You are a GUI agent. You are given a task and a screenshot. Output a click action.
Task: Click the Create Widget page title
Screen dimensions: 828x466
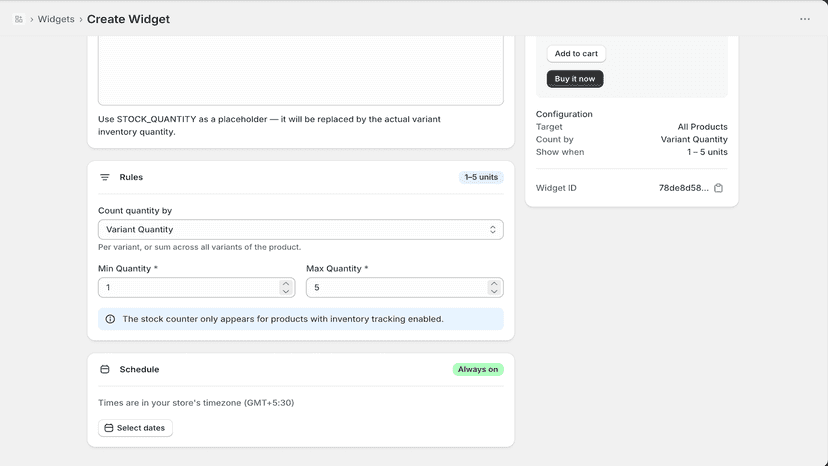(x=128, y=19)
